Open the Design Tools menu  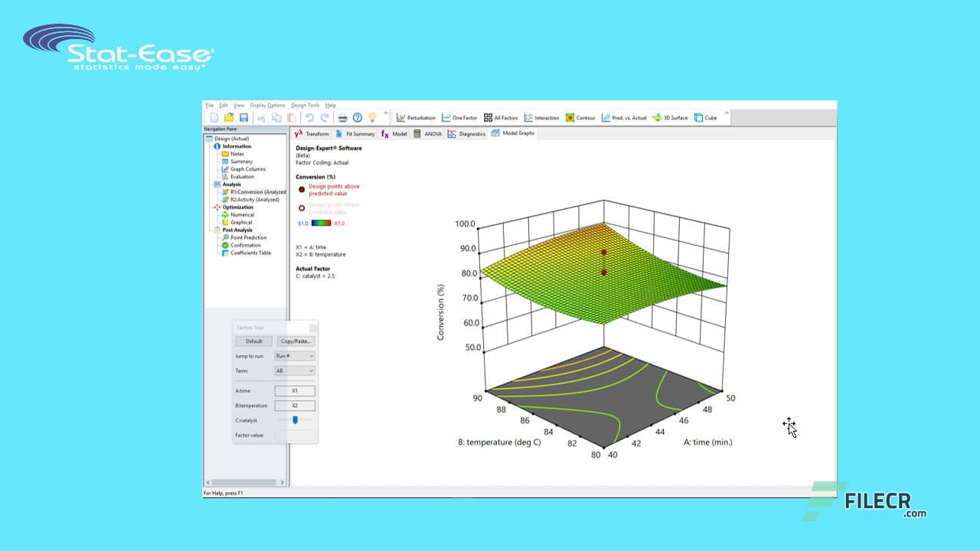tap(304, 105)
